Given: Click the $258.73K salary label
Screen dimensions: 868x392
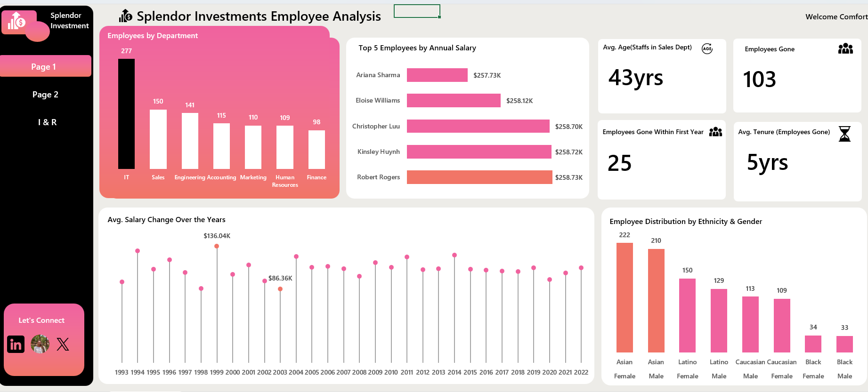Looking at the screenshot, I should 569,177.
